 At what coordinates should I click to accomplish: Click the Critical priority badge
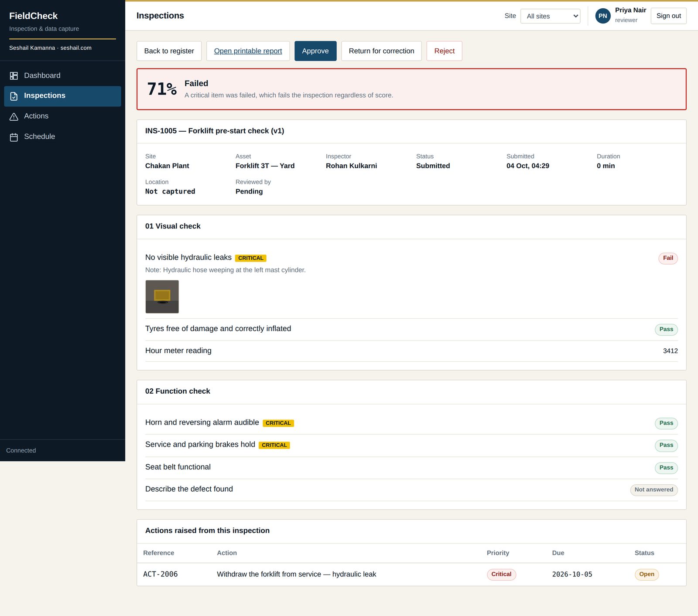[501, 574]
